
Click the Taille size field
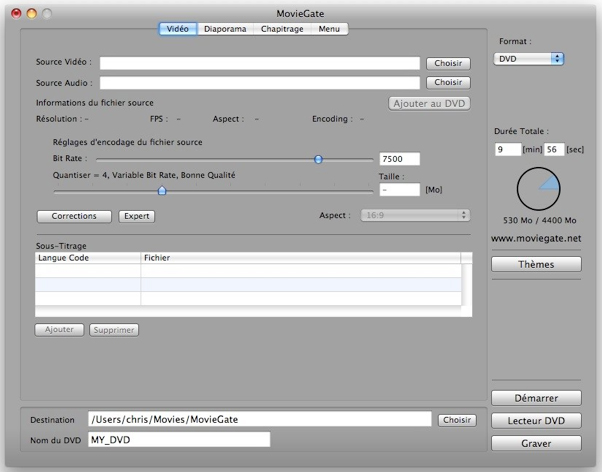click(x=399, y=190)
